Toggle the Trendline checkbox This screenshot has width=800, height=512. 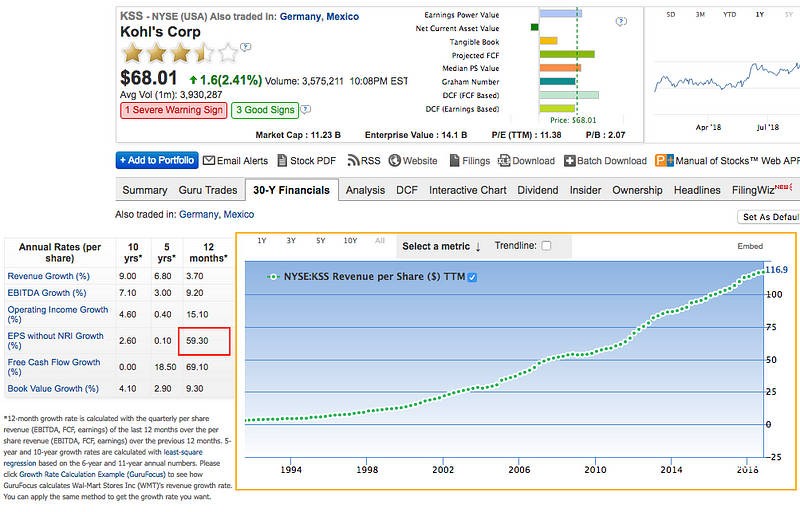click(x=546, y=246)
